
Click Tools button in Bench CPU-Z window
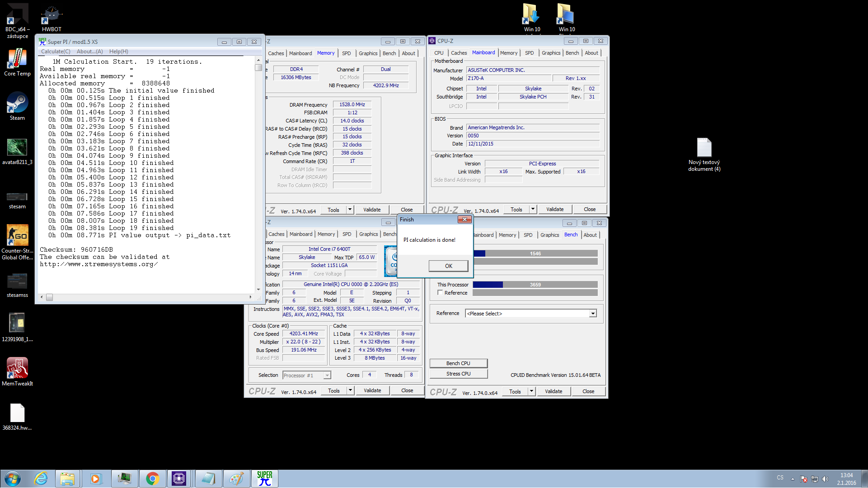[515, 391]
